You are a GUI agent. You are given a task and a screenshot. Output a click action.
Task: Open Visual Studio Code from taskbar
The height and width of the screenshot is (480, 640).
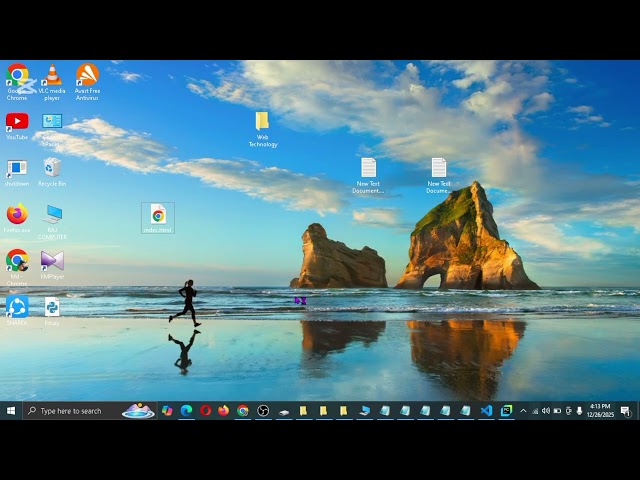[x=486, y=411]
